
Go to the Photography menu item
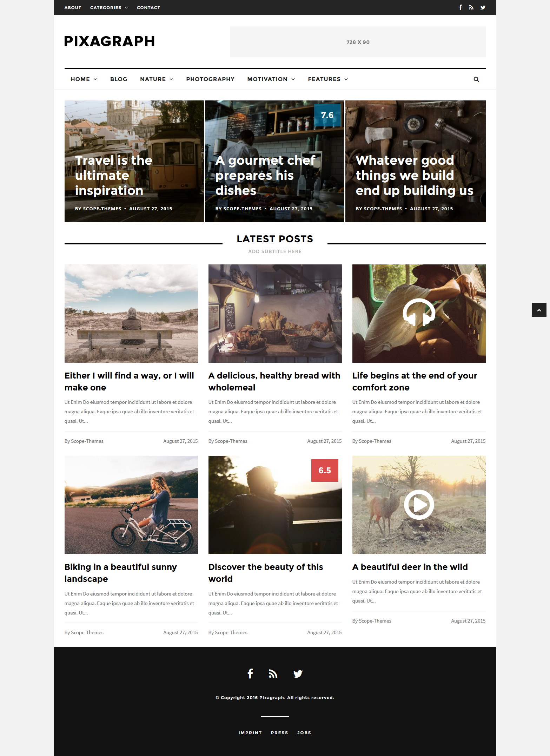point(210,79)
